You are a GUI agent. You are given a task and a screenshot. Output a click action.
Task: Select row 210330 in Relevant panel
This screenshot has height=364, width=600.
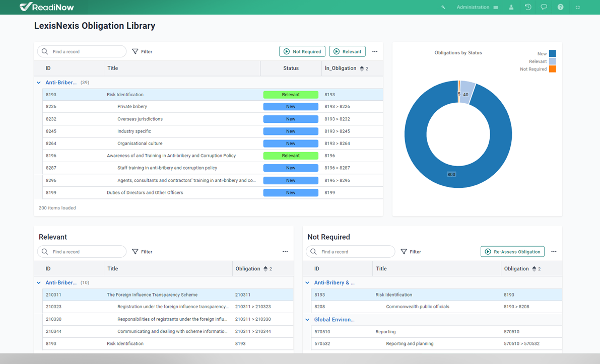(x=168, y=319)
